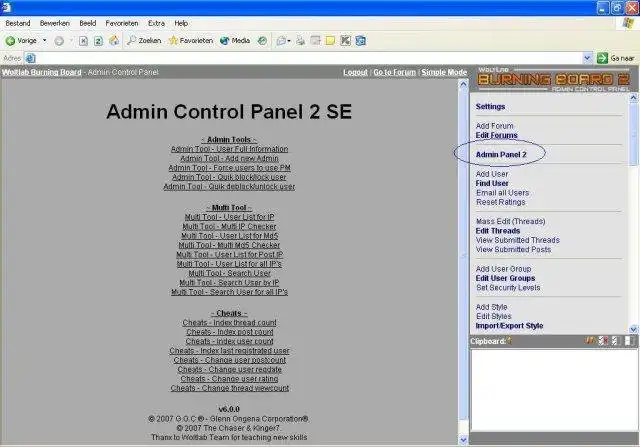The image size is (640, 447).
Task: Open Cheats - Change thread viewcount
Action: click(229, 388)
